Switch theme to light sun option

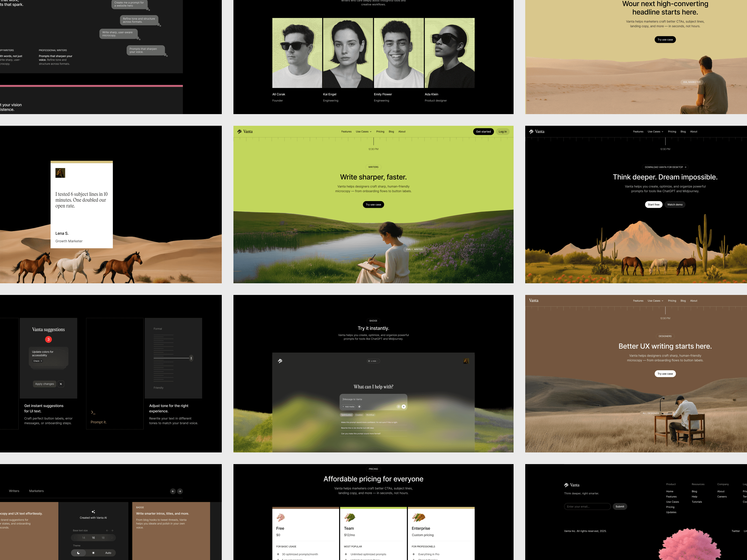click(x=93, y=553)
